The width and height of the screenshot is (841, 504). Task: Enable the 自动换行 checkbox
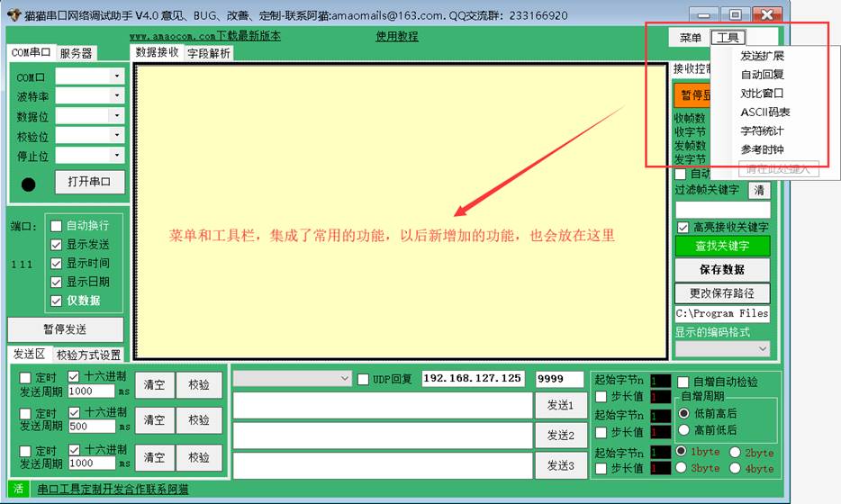[56, 226]
